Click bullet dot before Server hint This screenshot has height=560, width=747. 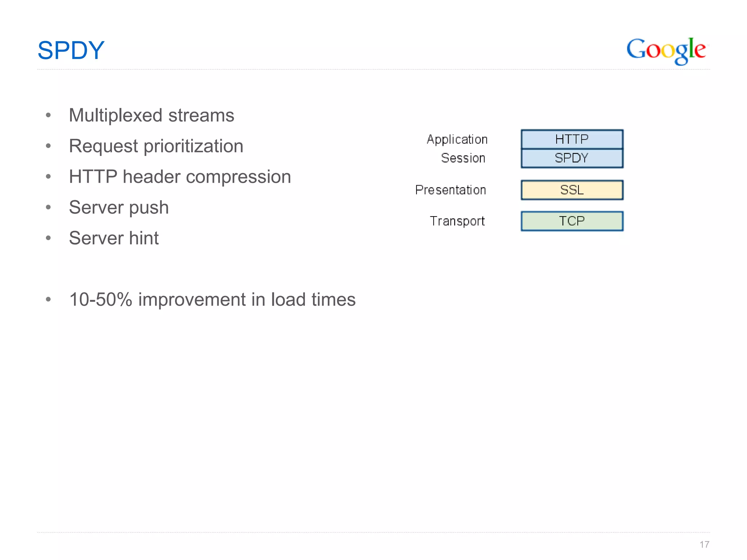(x=48, y=238)
